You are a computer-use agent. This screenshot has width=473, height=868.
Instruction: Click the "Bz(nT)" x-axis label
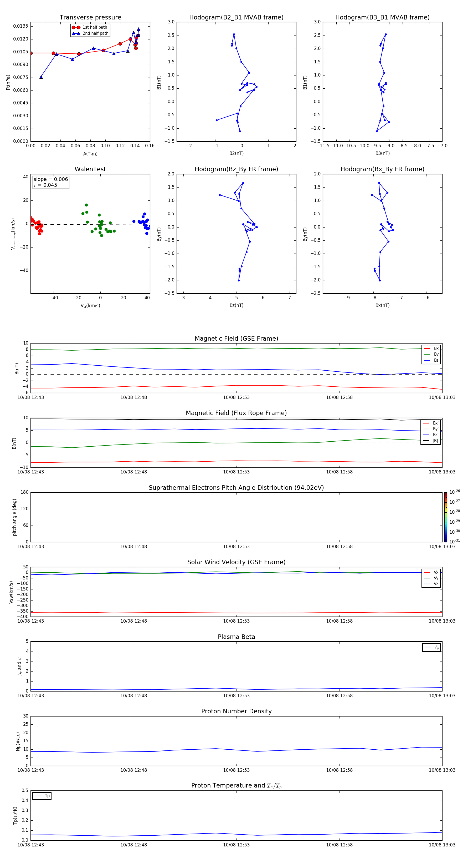click(x=236, y=306)
